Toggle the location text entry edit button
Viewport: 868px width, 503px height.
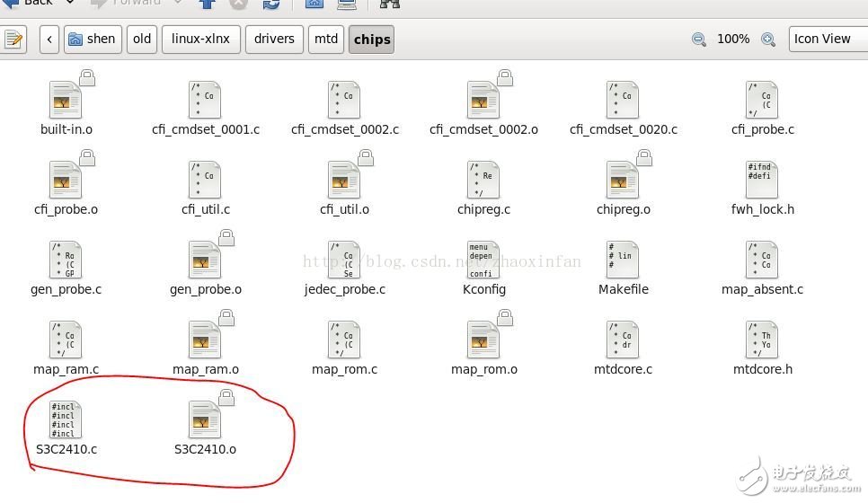[13, 40]
